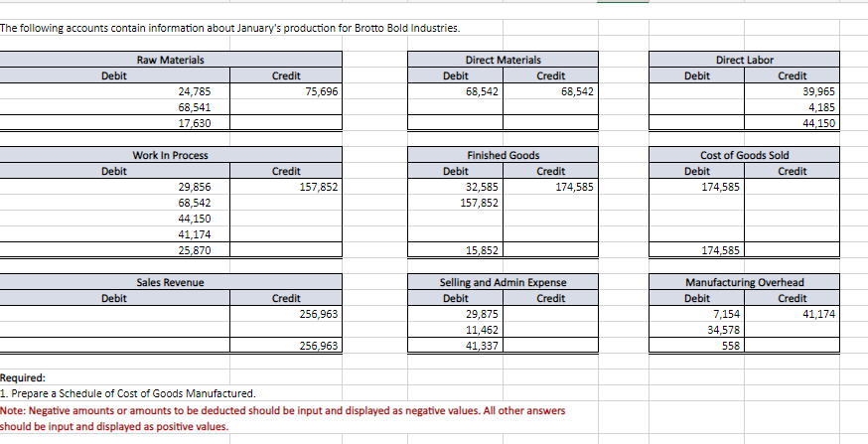
Task: Select the Debit label under Raw Materials
Action: (x=113, y=75)
